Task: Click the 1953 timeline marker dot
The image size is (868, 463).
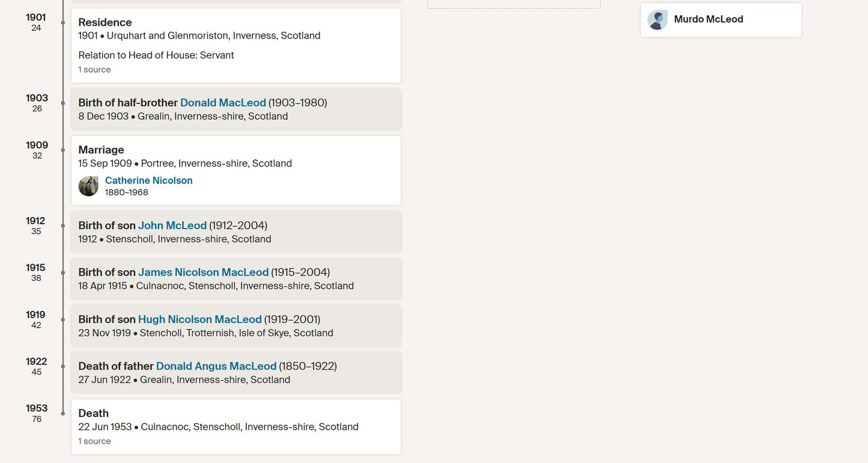Action: pyautogui.click(x=63, y=413)
